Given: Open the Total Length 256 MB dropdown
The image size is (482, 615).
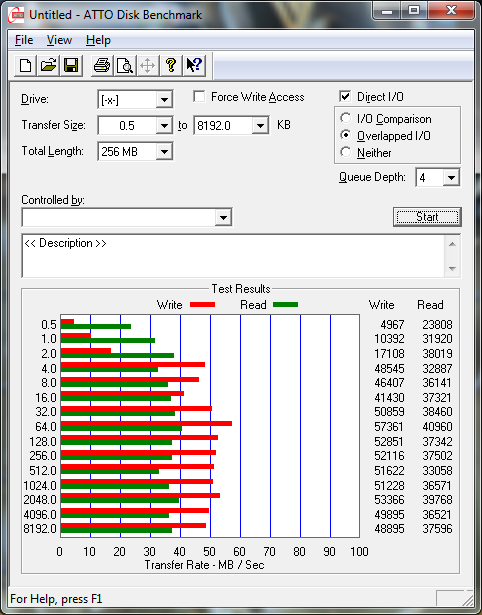Looking at the screenshot, I should pos(164,152).
